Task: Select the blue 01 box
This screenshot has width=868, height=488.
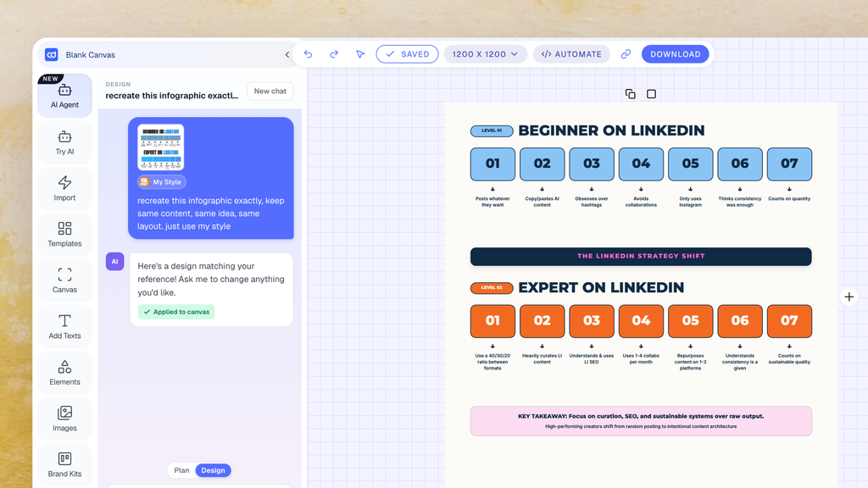Action: [492, 164]
